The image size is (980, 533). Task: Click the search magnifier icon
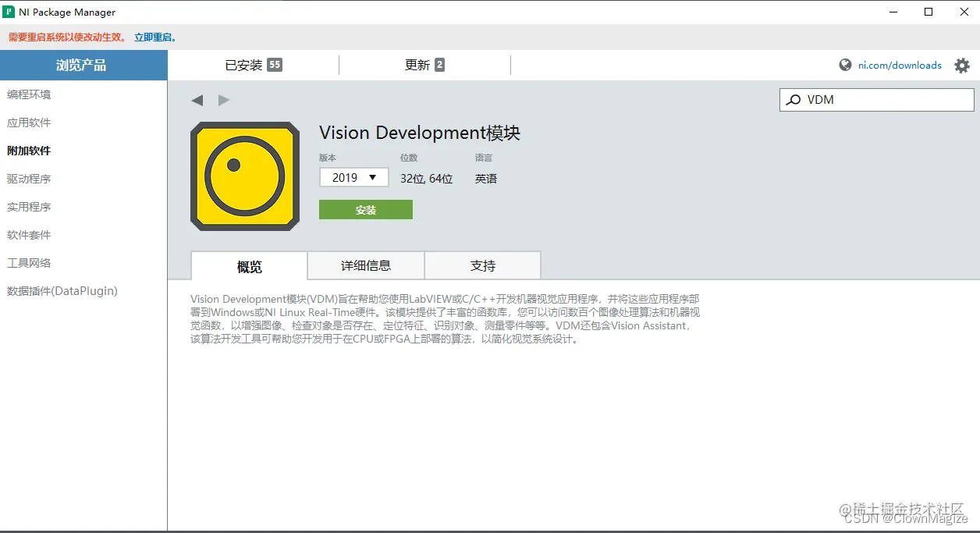pos(794,100)
